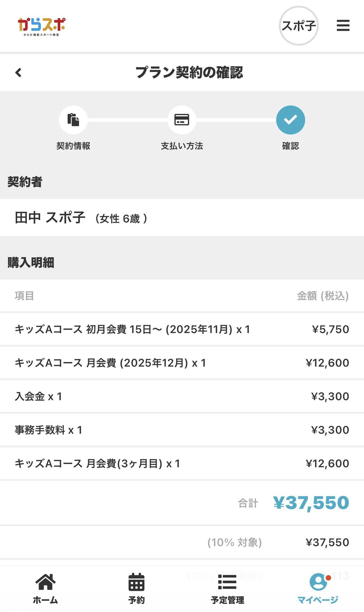This screenshot has width=364, height=612.
Task: Tap the 確認 checkmark step icon
Action: pos(290,120)
